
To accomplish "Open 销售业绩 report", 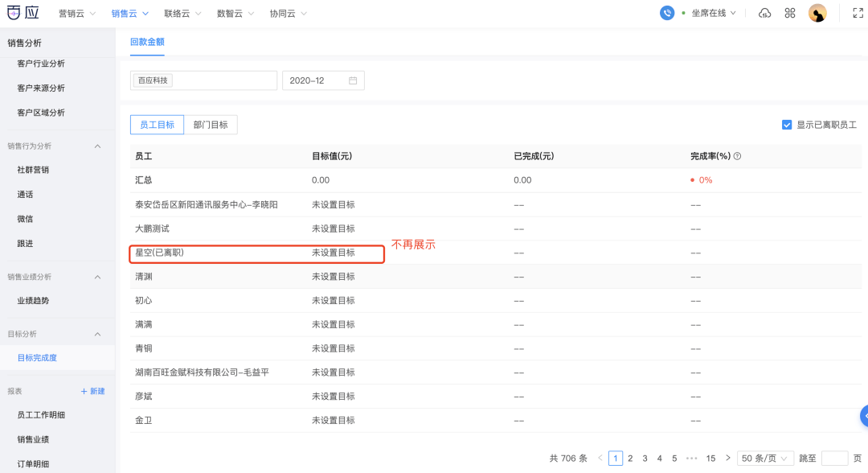I will 33,439.
